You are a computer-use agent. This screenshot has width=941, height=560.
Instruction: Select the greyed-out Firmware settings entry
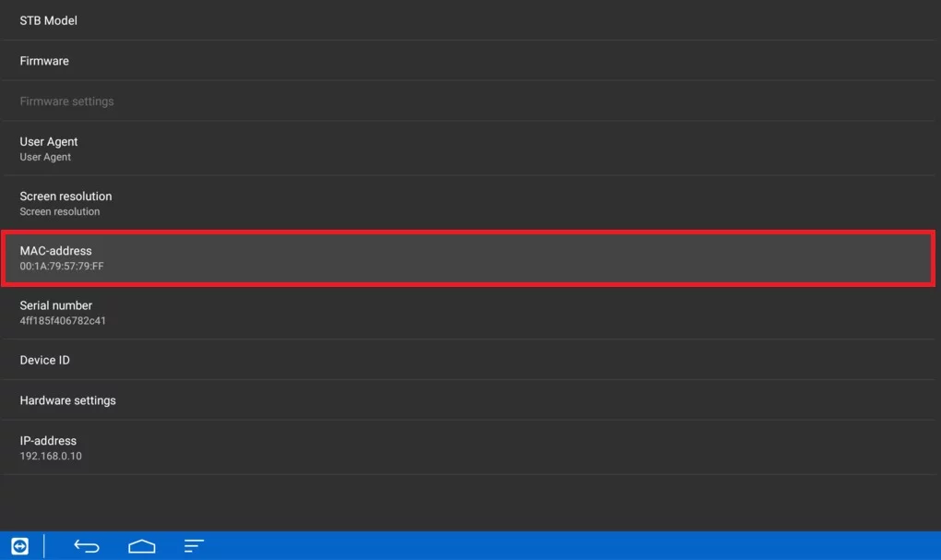tap(468, 101)
